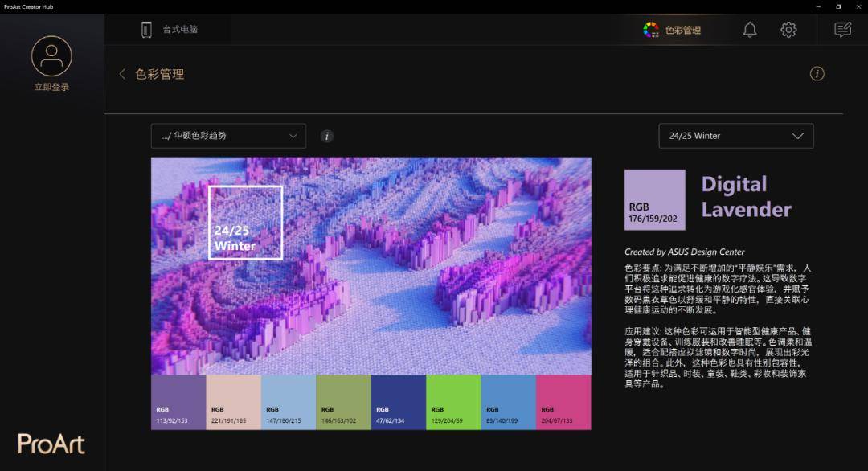Image resolution: width=868 pixels, height=471 pixels.
Task: Open the 24/25 Winter season dropdown
Action: click(735, 136)
